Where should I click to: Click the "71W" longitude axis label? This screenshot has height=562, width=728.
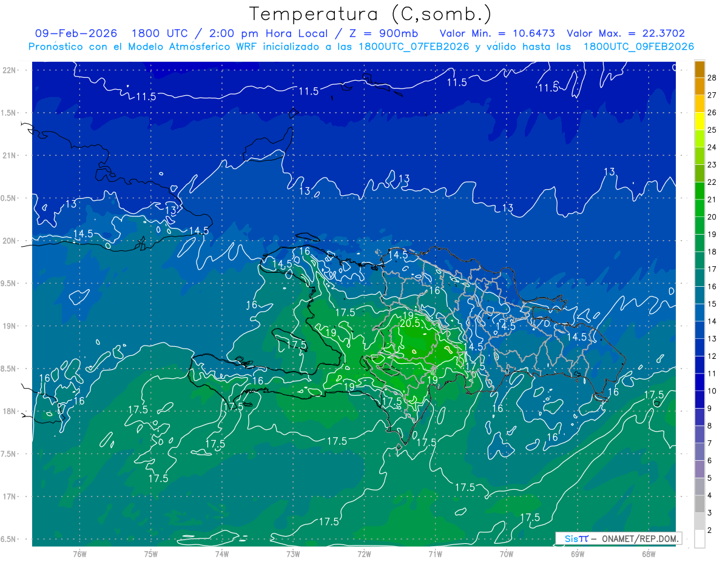pos(435,554)
